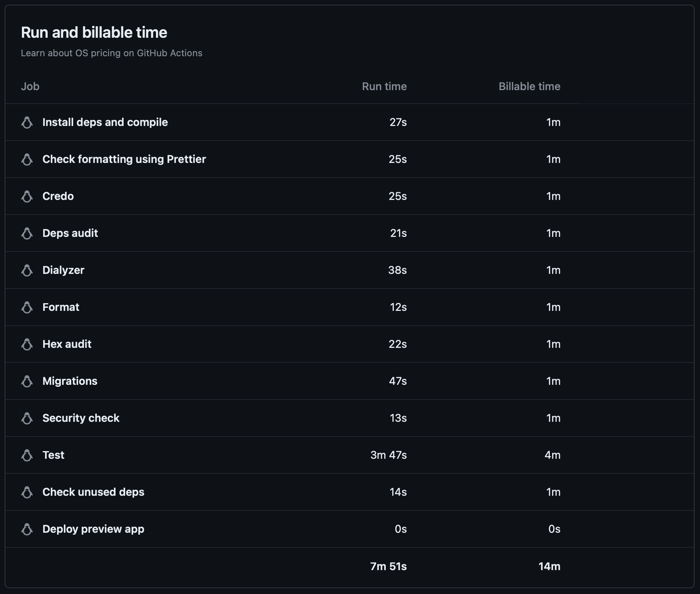This screenshot has height=594, width=700.
Task: Click the Linux icon beside Dialyzer
Action: (x=27, y=270)
